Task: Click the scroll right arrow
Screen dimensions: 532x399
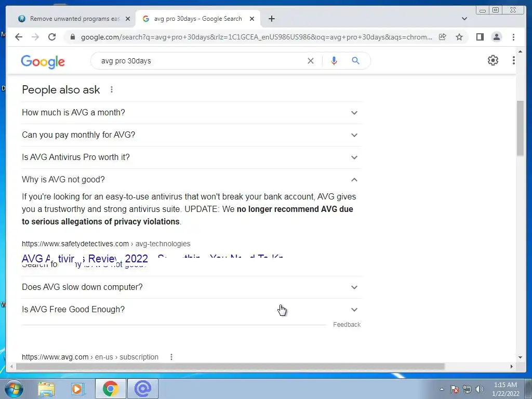Action: [x=512, y=366]
